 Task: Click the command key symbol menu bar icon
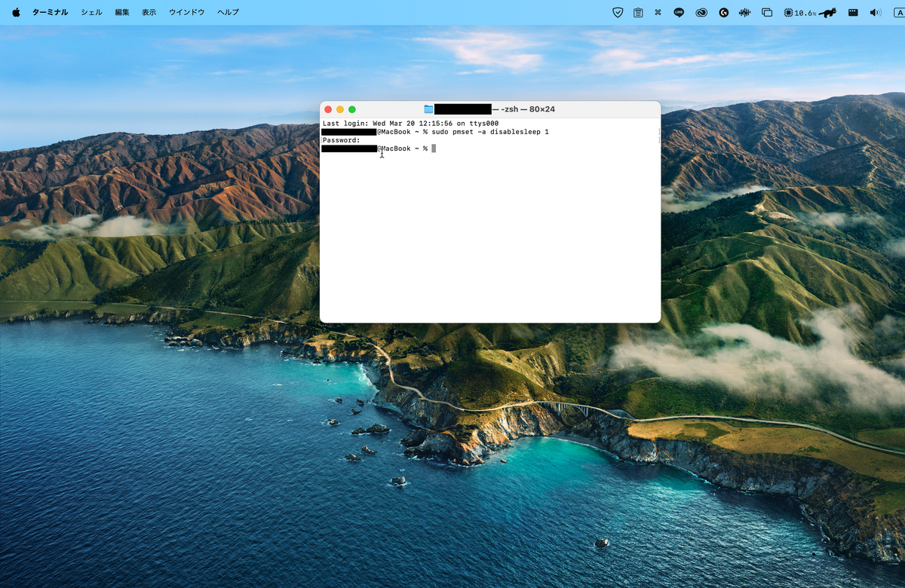[x=658, y=12]
